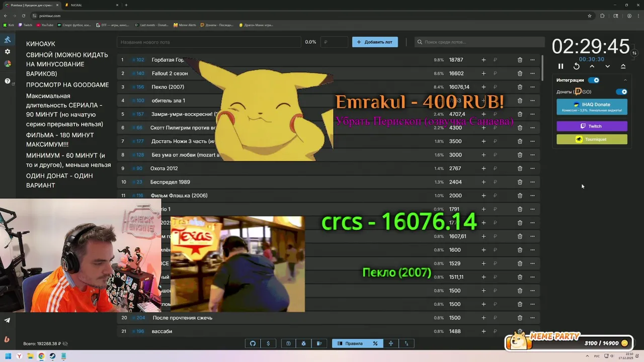Click the double-up arrow timer button

[623, 66]
